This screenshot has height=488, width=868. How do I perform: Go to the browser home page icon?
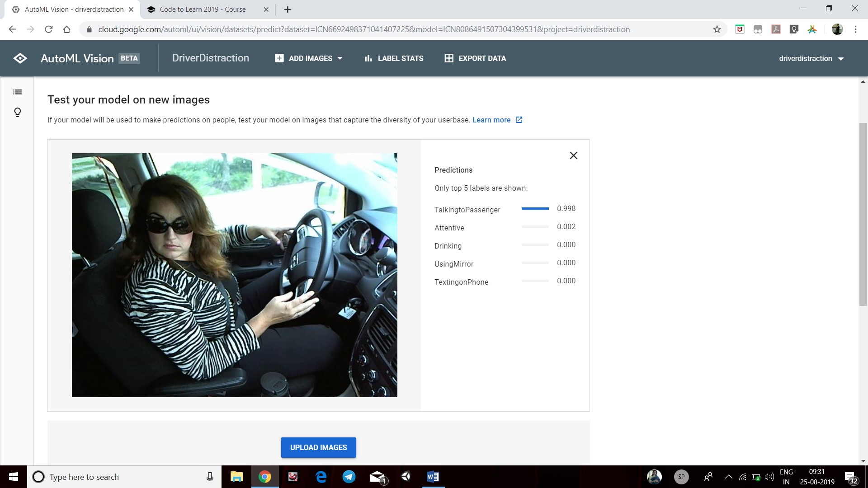[x=67, y=29]
